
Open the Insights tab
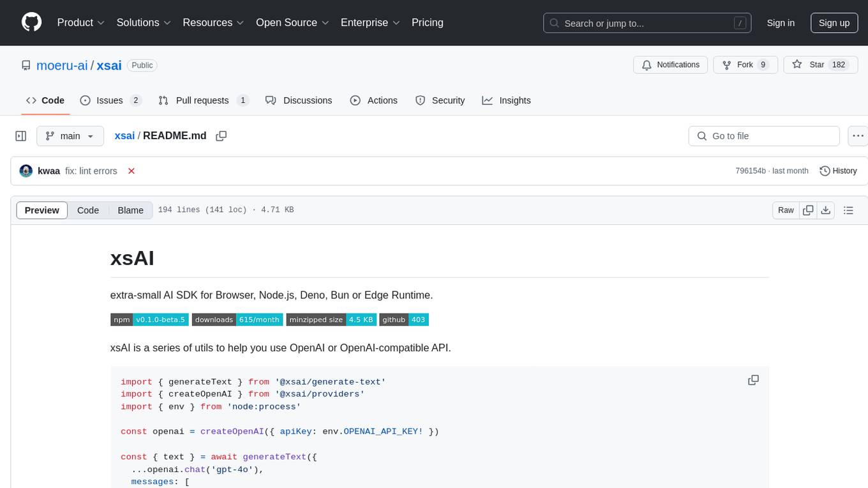pos(507,100)
